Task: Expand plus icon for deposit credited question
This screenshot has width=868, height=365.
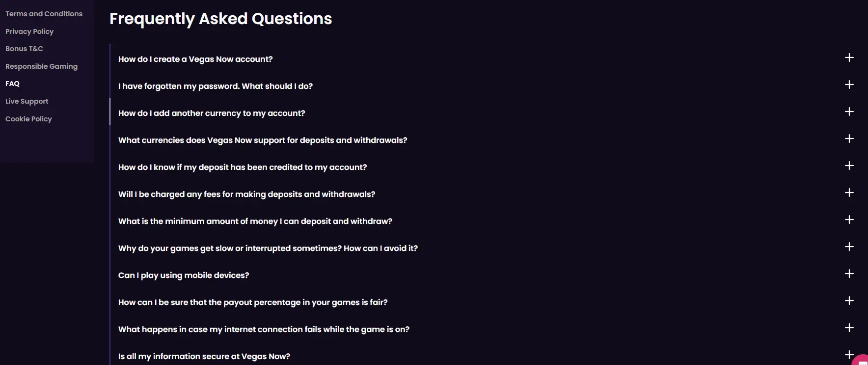Action: coord(849,166)
